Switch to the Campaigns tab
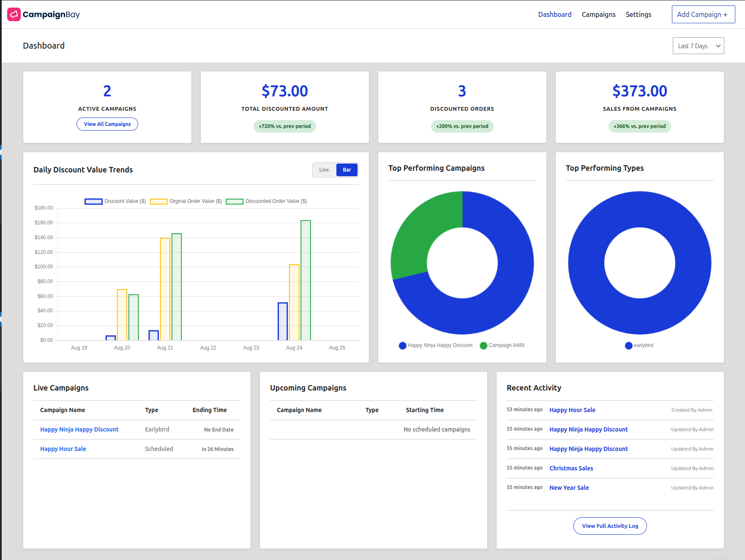Image resolution: width=745 pixels, height=560 pixels. click(x=598, y=14)
